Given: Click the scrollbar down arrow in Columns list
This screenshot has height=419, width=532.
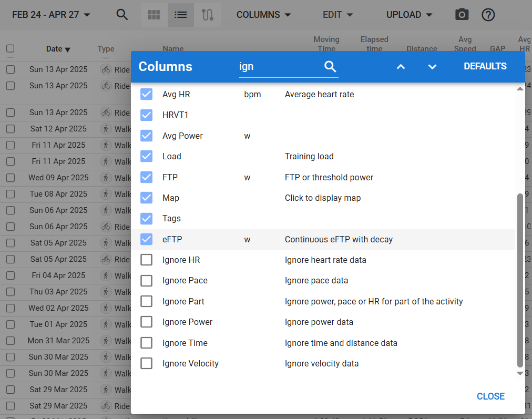Looking at the screenshot, I should [x=520, y=373].
